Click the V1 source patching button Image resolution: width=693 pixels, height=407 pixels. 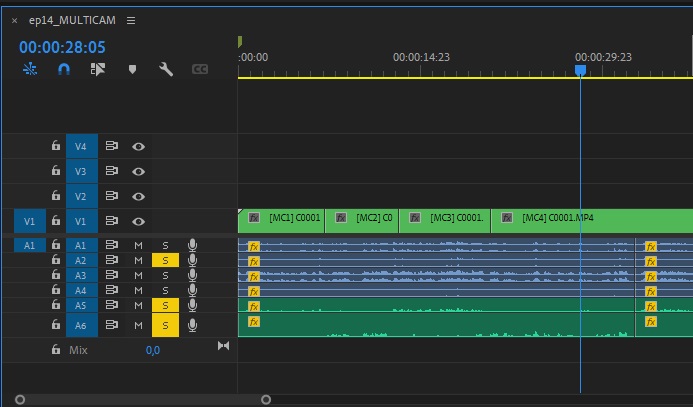[x=29, y=221]
